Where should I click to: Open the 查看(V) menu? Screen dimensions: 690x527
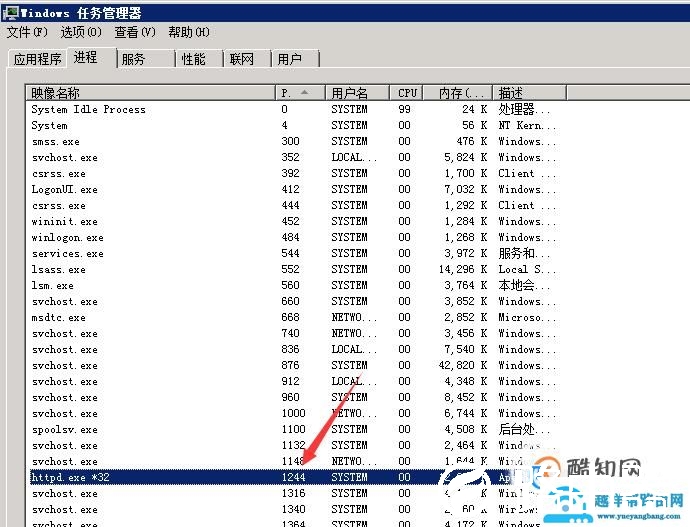[135, 32]
